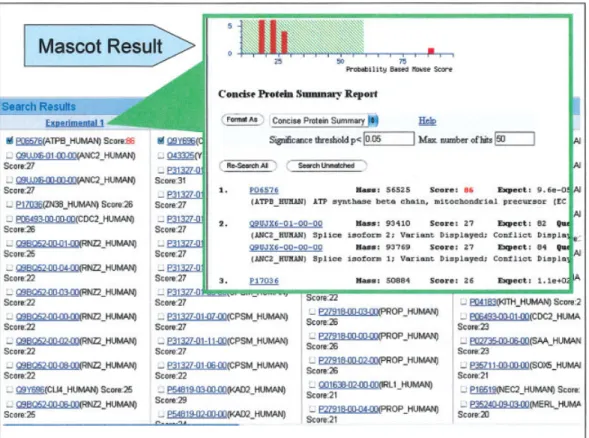
Task: Open Q9UJX6-01-00-00 link in the summary report
Action: pos(286,224)
